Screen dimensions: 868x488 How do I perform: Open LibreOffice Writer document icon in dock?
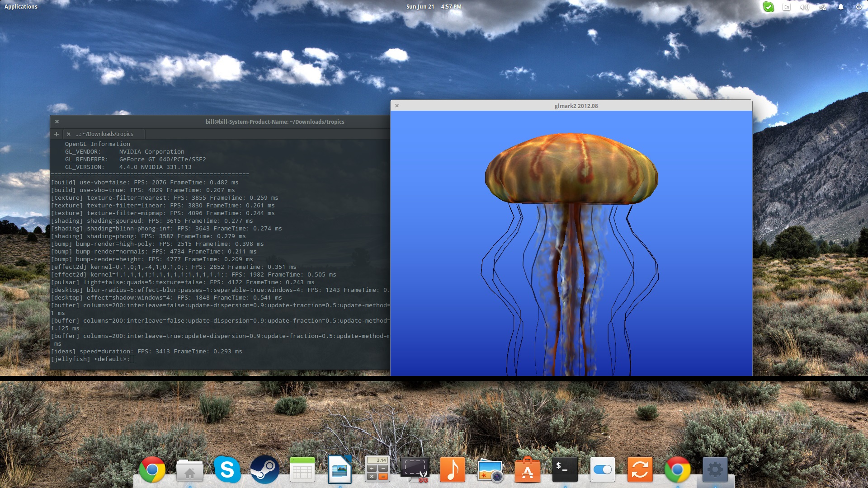340,469
